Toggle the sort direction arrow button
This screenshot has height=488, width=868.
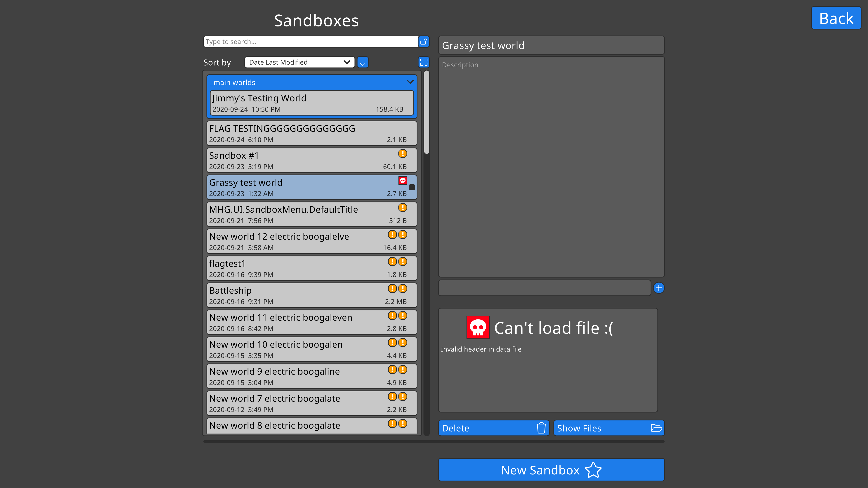coord(363,63)
